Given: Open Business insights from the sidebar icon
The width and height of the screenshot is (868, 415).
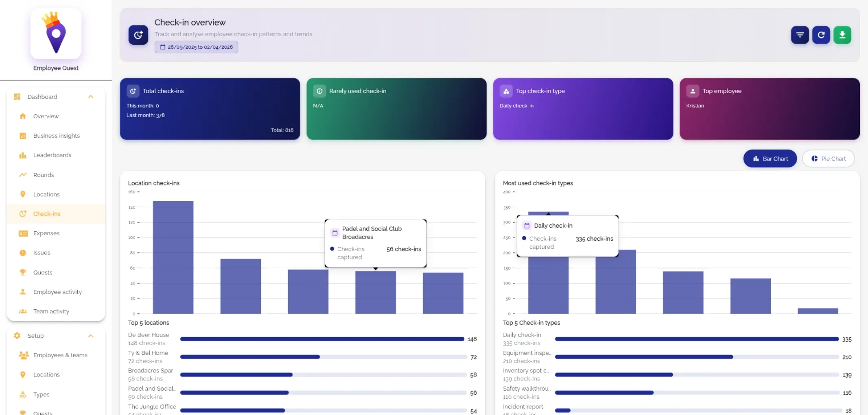Looking at the screenshot, I should coord(23,135).
